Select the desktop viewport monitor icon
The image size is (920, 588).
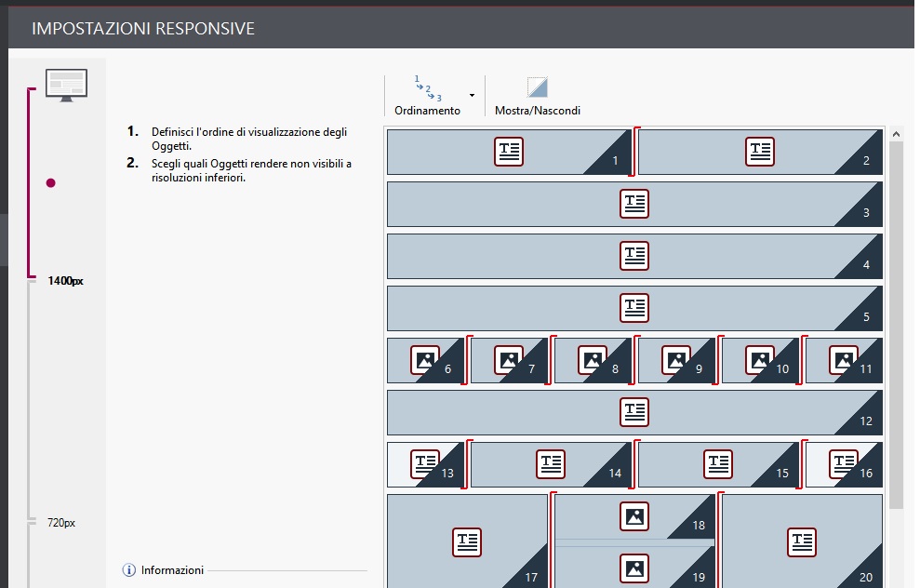pyautogui.click(x=66, y=85)
